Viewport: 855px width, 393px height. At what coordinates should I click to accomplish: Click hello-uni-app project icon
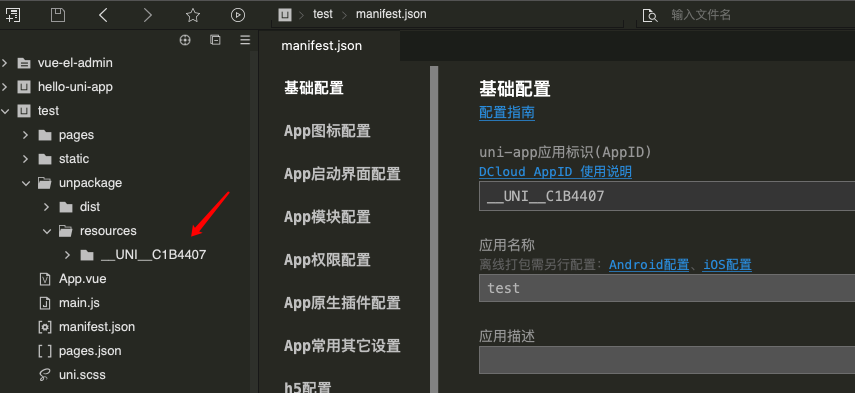click(23, 87)
